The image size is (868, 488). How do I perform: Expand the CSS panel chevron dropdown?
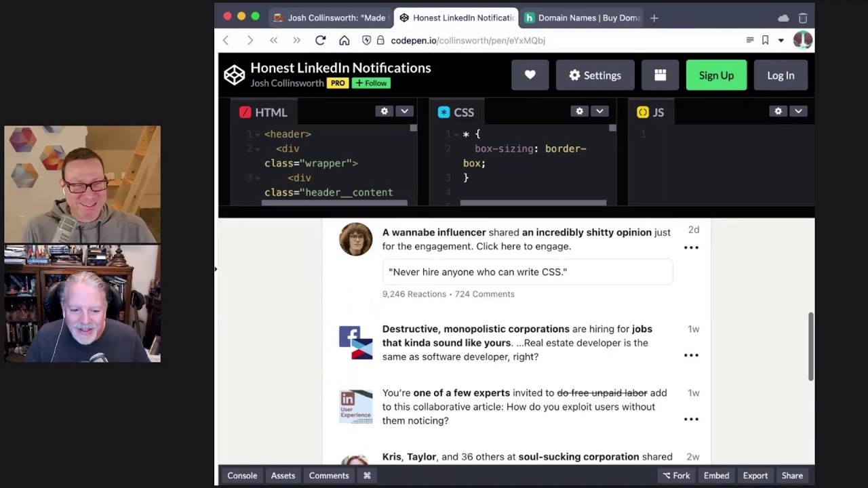599,110
